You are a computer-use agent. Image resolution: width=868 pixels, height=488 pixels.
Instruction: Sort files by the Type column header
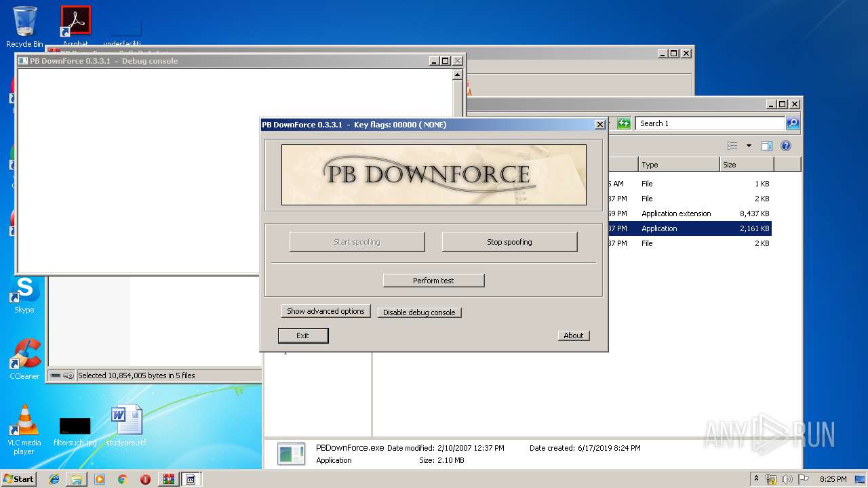pos(679,165)
